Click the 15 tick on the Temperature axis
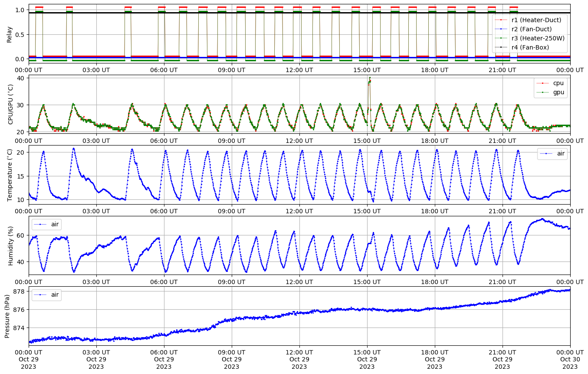The width and height of the screenshot is (588, 374). click(x=22, y=176)
